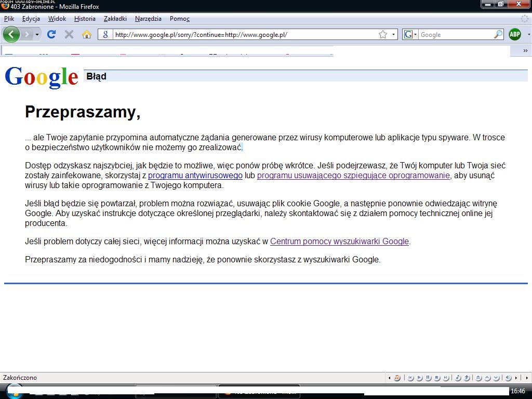This screenshot has height=399, width=532.
Task: Restore down the Firefox window
Action: tap(501, 4)
